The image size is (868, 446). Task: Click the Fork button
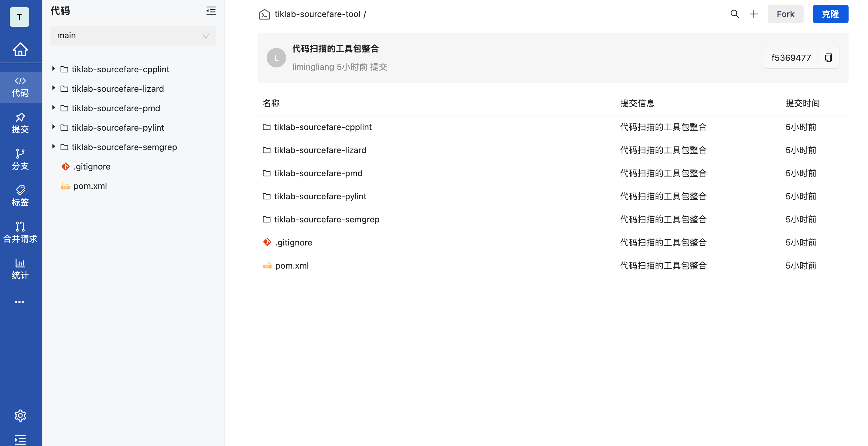[x=785, y=14]
